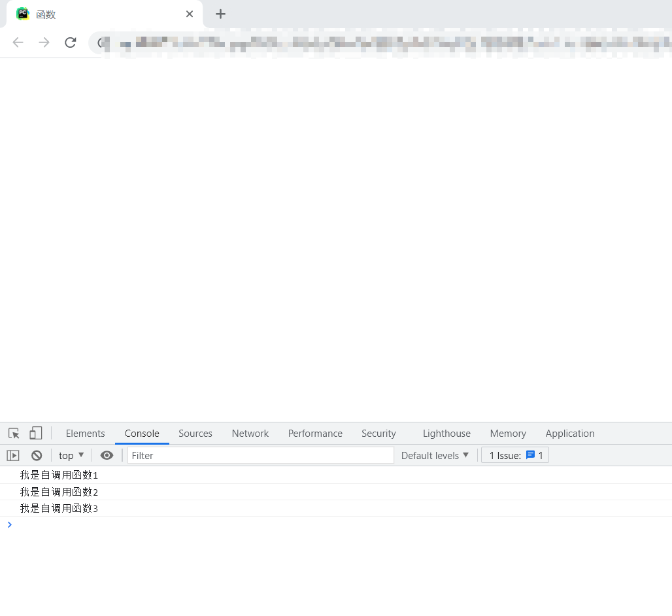Screen dimensions: 672x616
Task: Open the Memory panel
Action: (x=508, y=434)
